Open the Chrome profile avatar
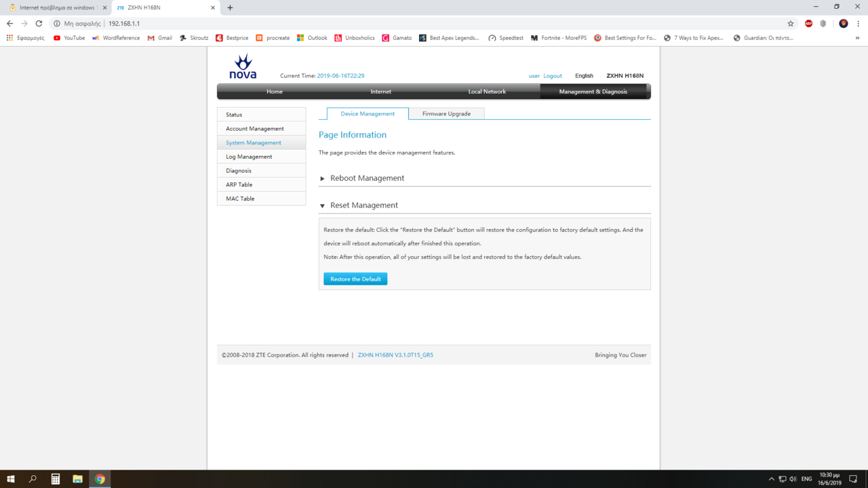The image size is (868, 488). (x=844, y=23)
